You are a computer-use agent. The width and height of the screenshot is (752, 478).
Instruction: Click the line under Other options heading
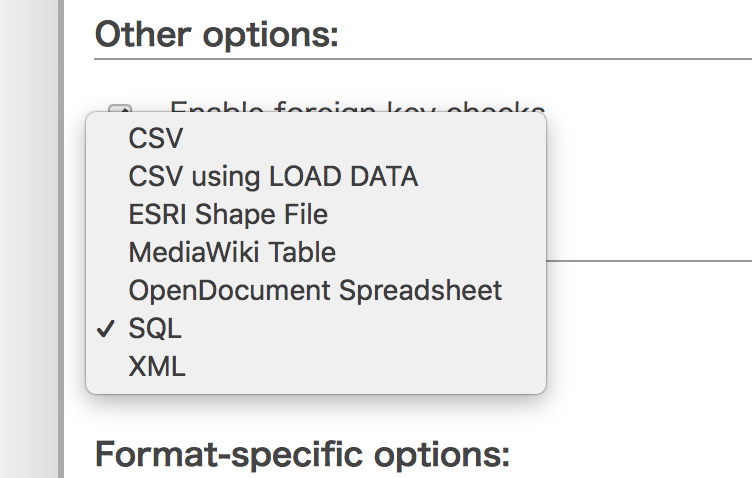click(x=423, y=59)
